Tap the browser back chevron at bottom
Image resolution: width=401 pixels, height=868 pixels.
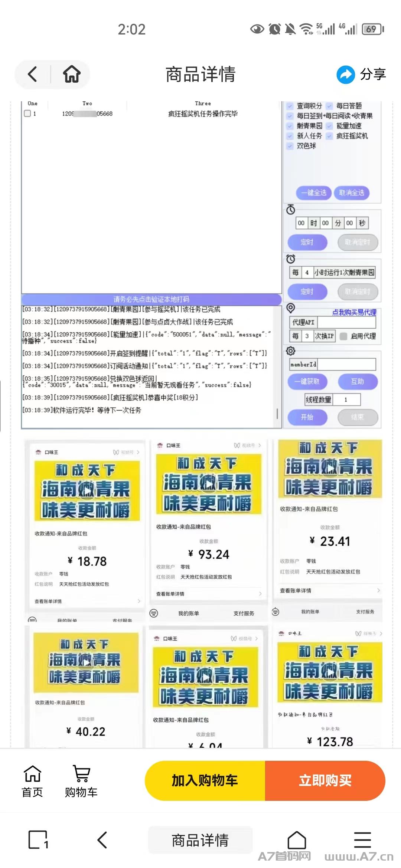(x=102, y=840)
